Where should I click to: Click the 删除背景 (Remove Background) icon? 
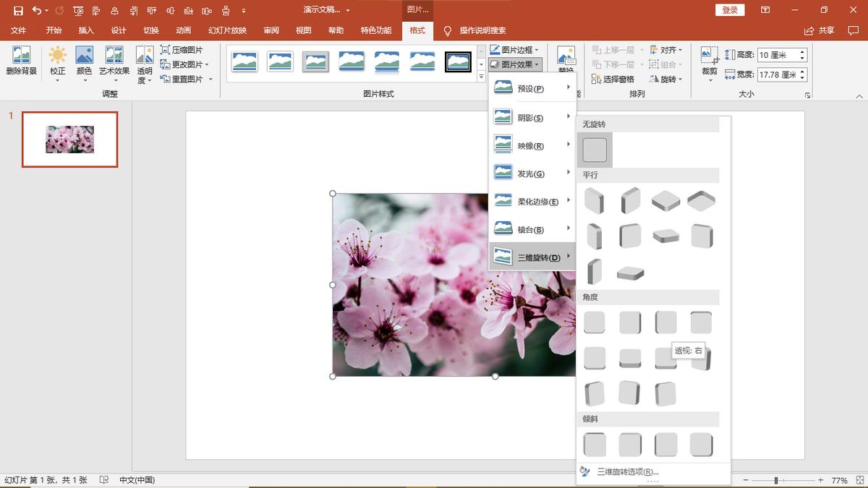coord(21,61)
